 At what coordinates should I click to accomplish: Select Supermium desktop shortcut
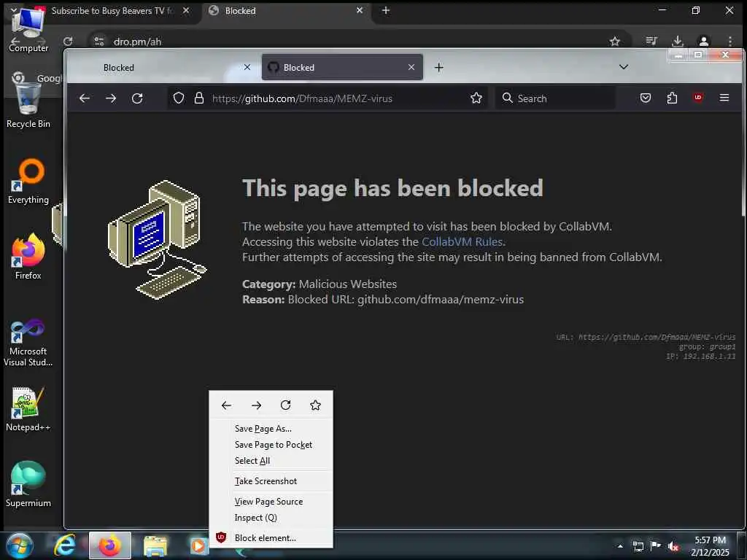coord(28,484)
